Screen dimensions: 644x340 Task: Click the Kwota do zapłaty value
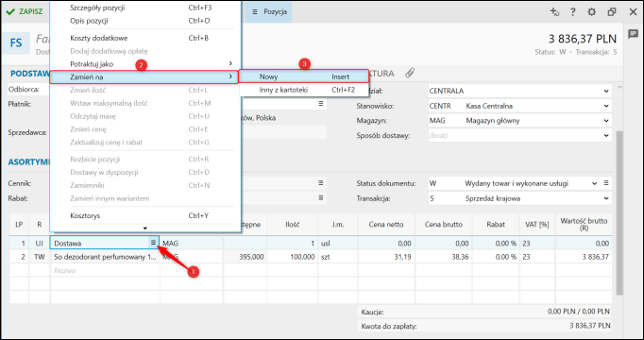590,327
